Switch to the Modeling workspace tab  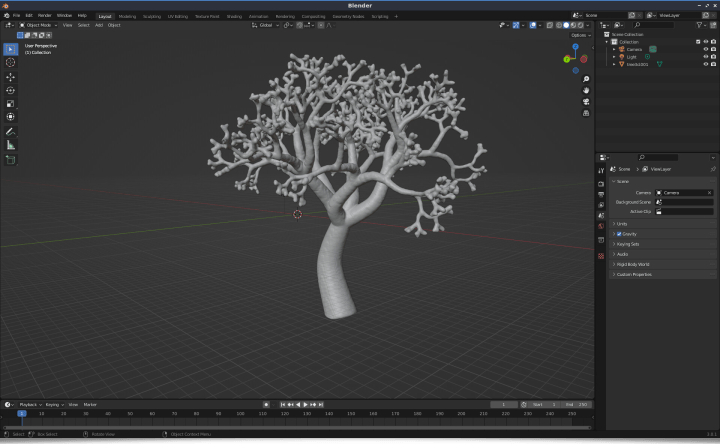(x=127, y=17)
